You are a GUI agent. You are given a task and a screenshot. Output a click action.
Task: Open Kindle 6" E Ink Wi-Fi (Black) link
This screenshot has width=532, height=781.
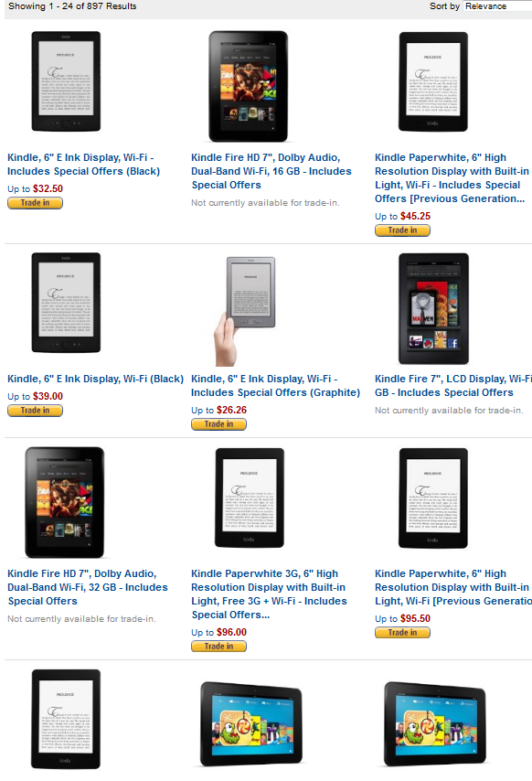tap(96, 379)
